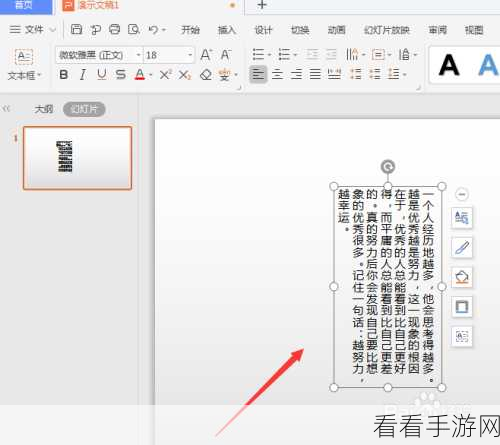Toggle Strikethrough formatting
Screen dimensions: 500x445
[x=120, y=75]
